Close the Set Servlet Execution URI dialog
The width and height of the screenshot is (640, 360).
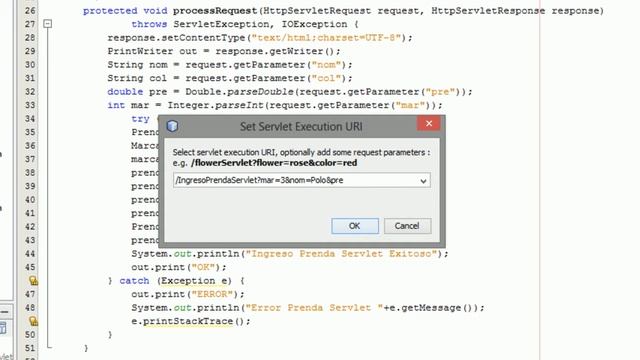click(x=429, y=123)
